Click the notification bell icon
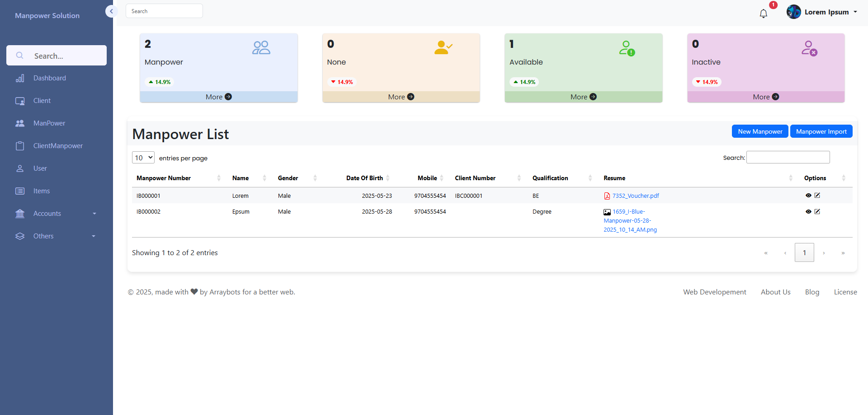Viewport: 868px width, 415px height. (763, 14)
